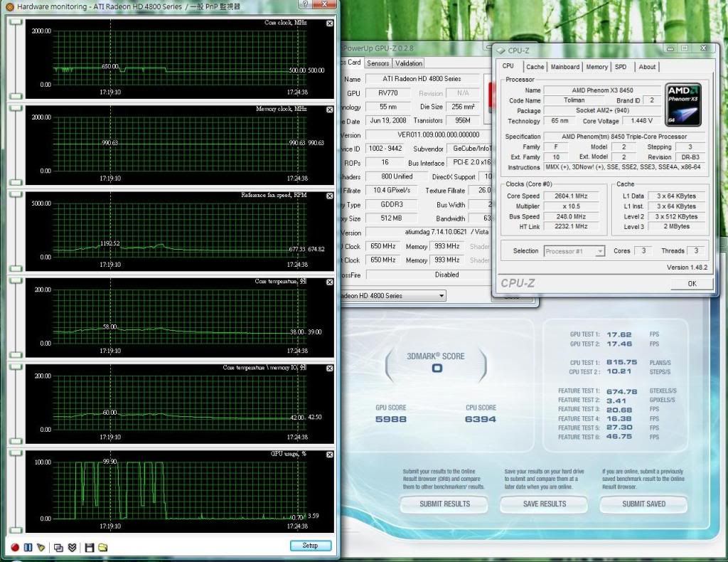728x562 pixels.
Task: Click the Jun 19, 2008 release date field
Action: point(387,121)
